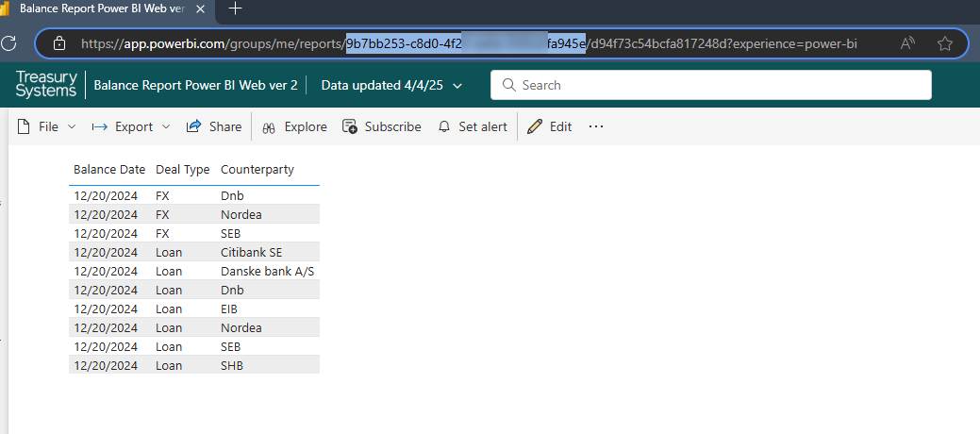Select the Loan SEB counterparty cell
Screen dimensions: 980x434
click(231, 346)
